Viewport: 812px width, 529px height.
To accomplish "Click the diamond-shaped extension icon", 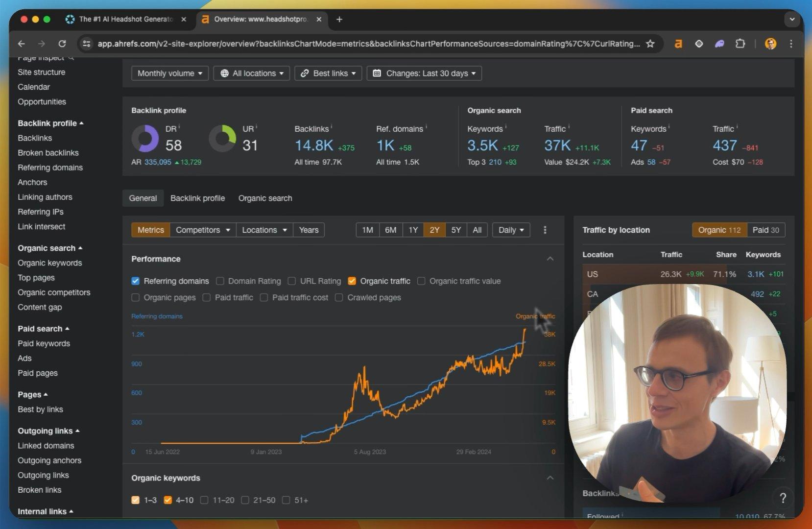I will click(x=699, y=44).
